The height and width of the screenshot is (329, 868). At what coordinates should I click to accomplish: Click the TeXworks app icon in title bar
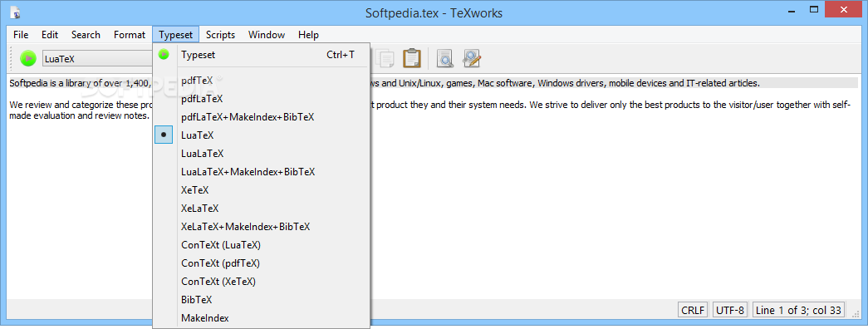(15, 12)
